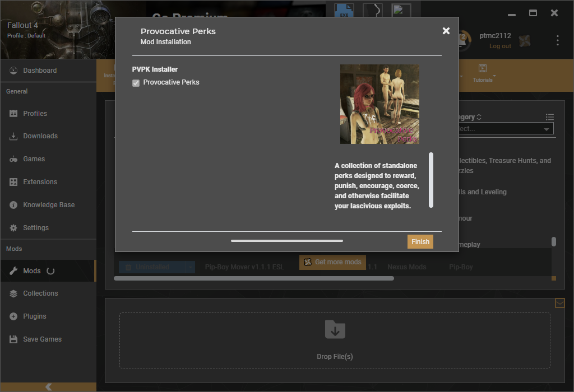Click the envelope icon above dropzone
Image resolution: width=574 pixels, height=392 pixels.
[x=560, y=303]
